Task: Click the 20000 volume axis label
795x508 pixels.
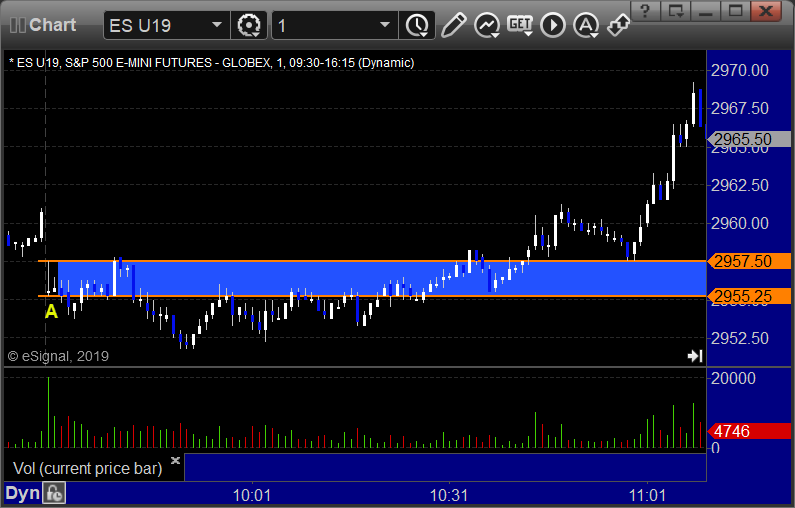Action: point(733,378)
